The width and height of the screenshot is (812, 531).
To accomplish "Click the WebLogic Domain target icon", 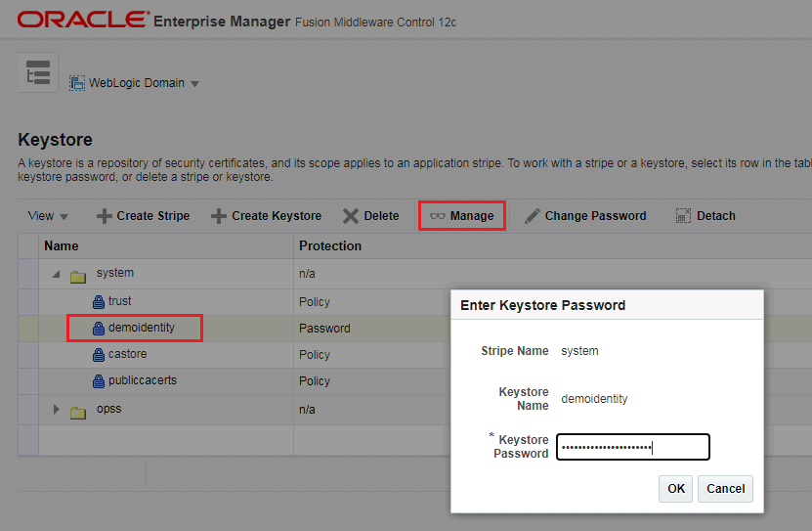I will pyautogui.click(x=77, y=83).
